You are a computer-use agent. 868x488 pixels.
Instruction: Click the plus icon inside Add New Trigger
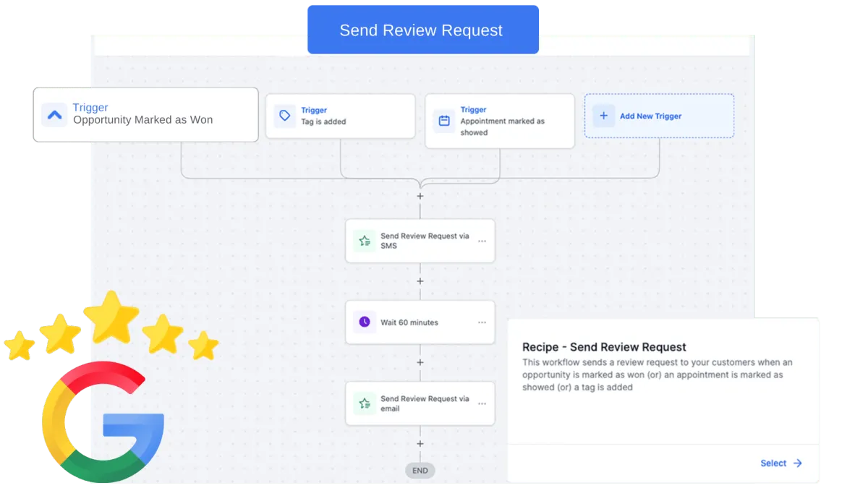603,116
